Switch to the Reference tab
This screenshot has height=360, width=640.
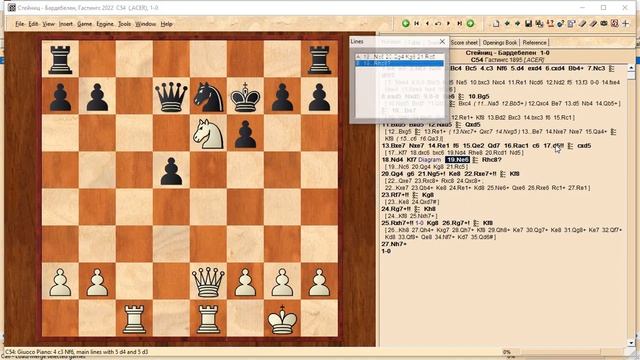pyautogui.click(x=534, y=42)
